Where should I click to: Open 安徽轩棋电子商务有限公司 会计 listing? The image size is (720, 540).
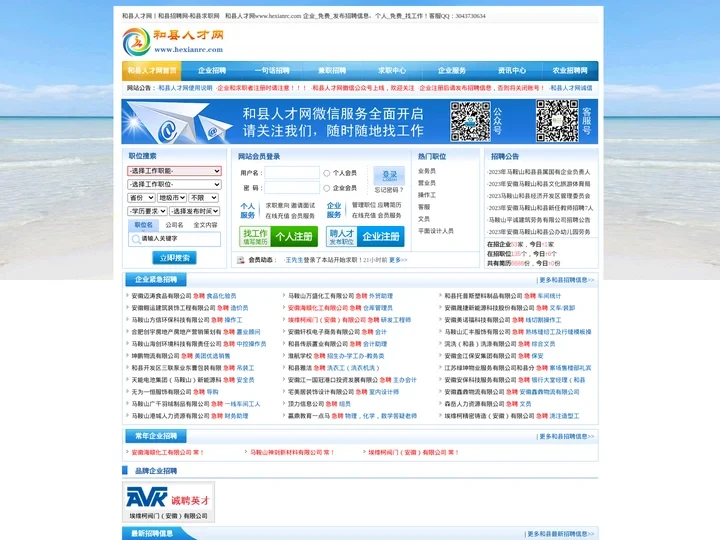[337, 332]
